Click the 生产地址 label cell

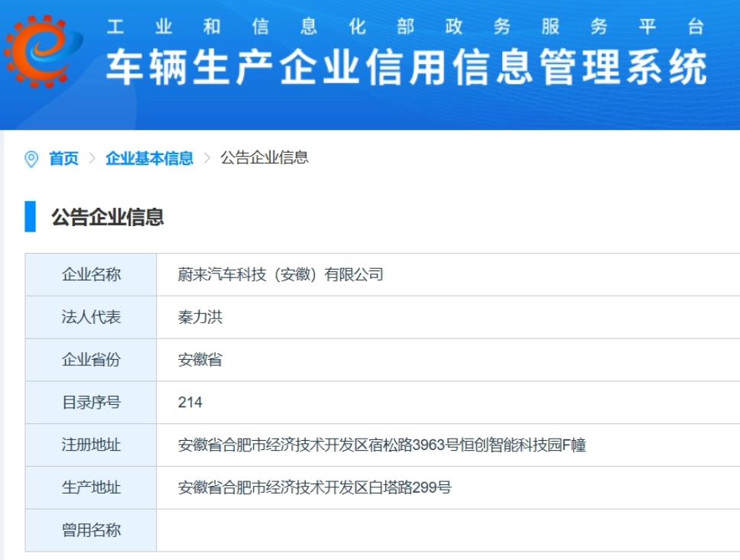[x=91, y=487]
